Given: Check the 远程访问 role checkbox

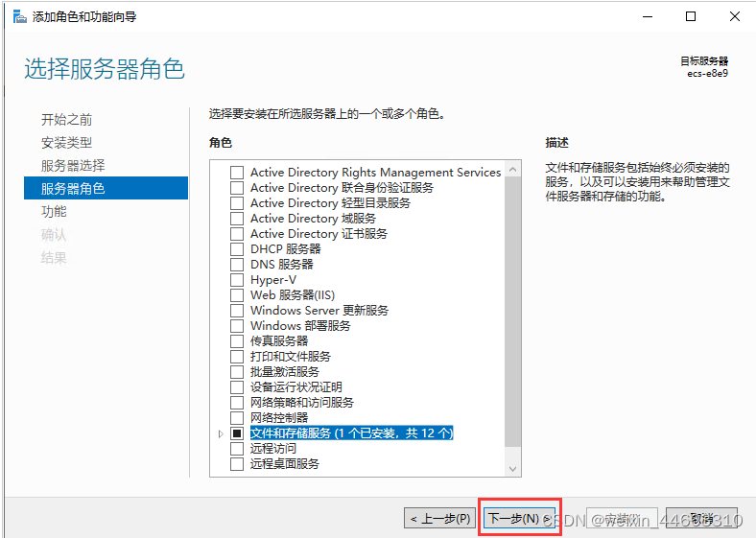Looking at the screenshot, I should [x=237, y=449].
